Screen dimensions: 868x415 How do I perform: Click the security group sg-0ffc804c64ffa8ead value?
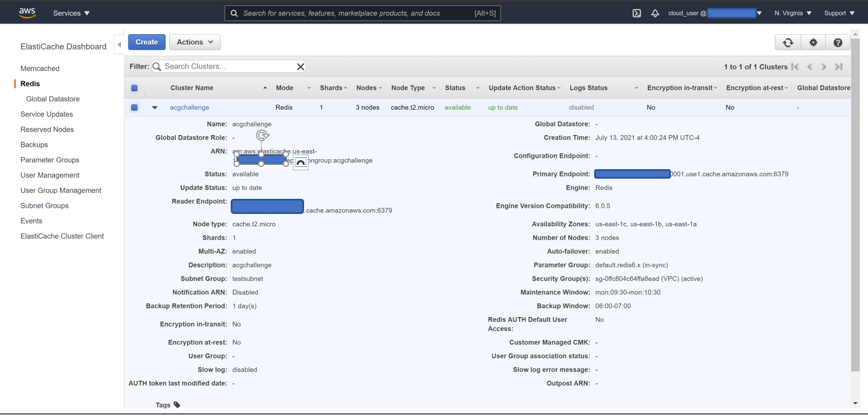pos(649,279)
